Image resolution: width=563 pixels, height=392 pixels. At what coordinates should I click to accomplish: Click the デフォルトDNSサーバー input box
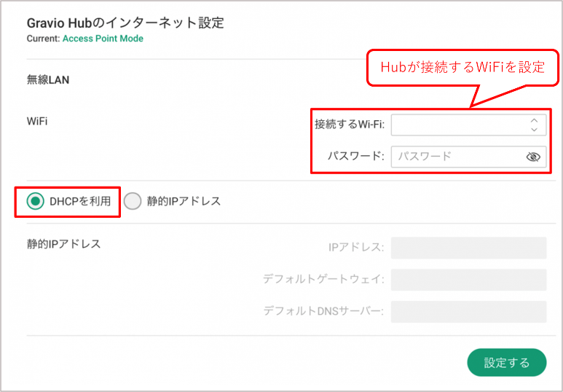(468, 312)
